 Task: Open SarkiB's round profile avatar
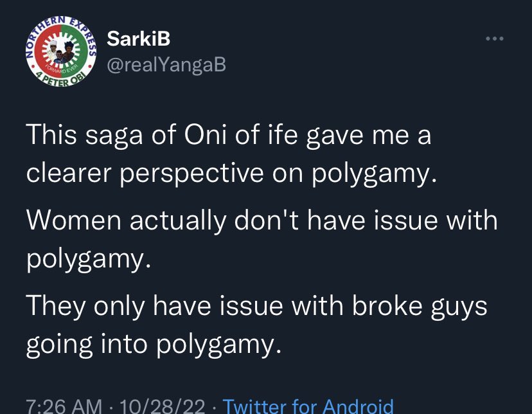tap(61, 51)
